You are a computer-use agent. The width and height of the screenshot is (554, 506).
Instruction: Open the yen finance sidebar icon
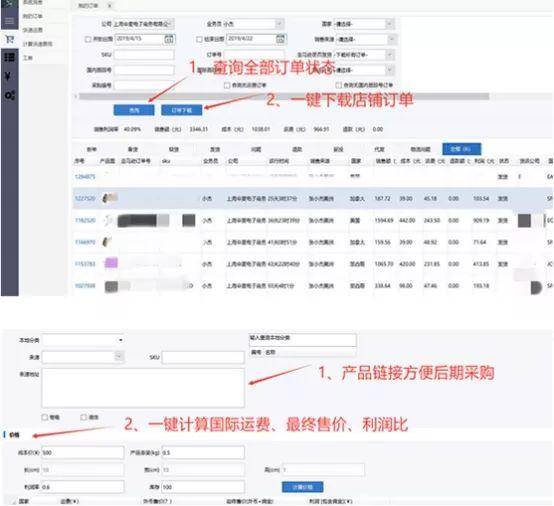coord(8,76)
